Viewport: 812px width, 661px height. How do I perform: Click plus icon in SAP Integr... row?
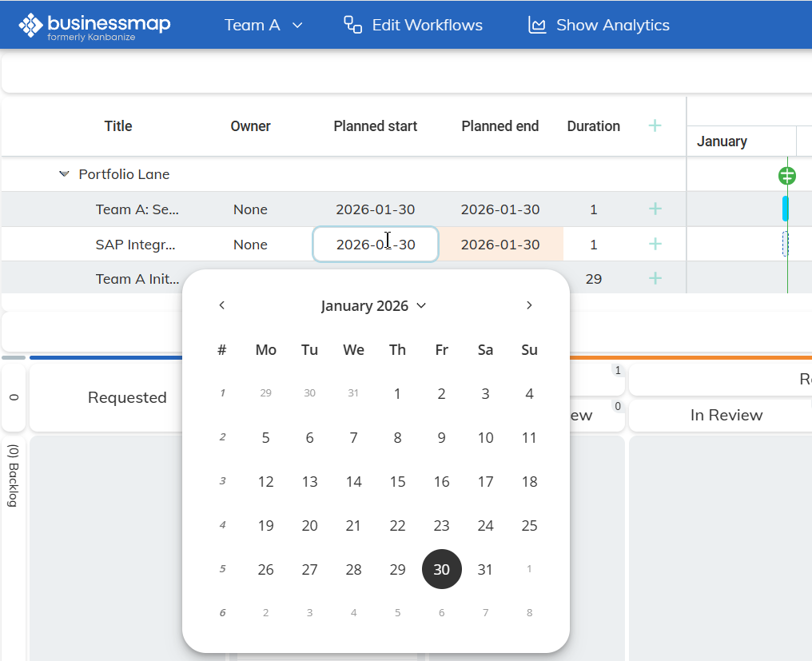655,245
